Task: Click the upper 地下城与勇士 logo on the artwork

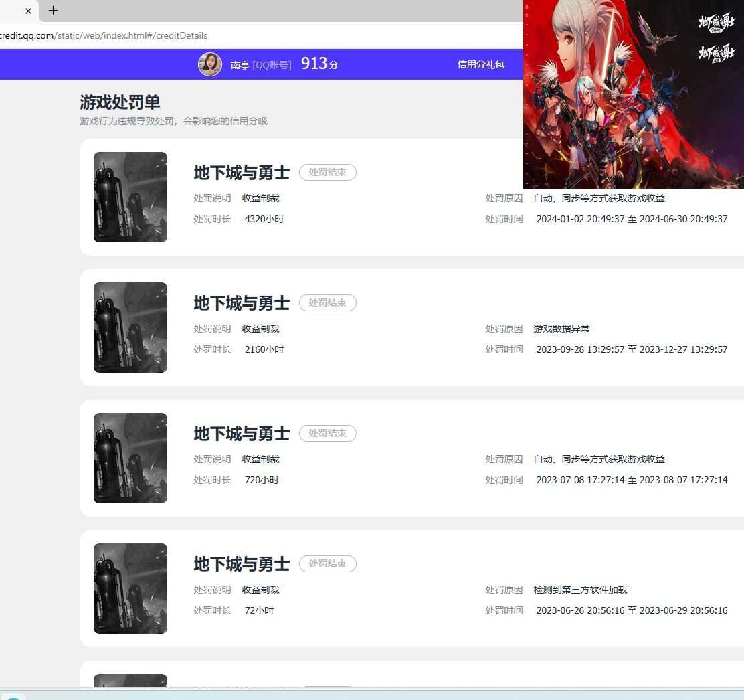Action: coord(716,23)
